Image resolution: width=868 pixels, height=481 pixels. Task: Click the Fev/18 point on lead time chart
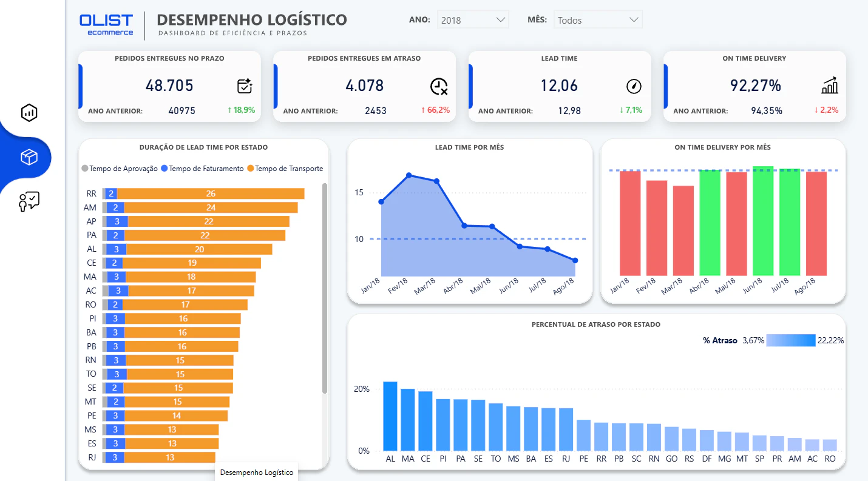pyautogui.click(x=409, y=175)
